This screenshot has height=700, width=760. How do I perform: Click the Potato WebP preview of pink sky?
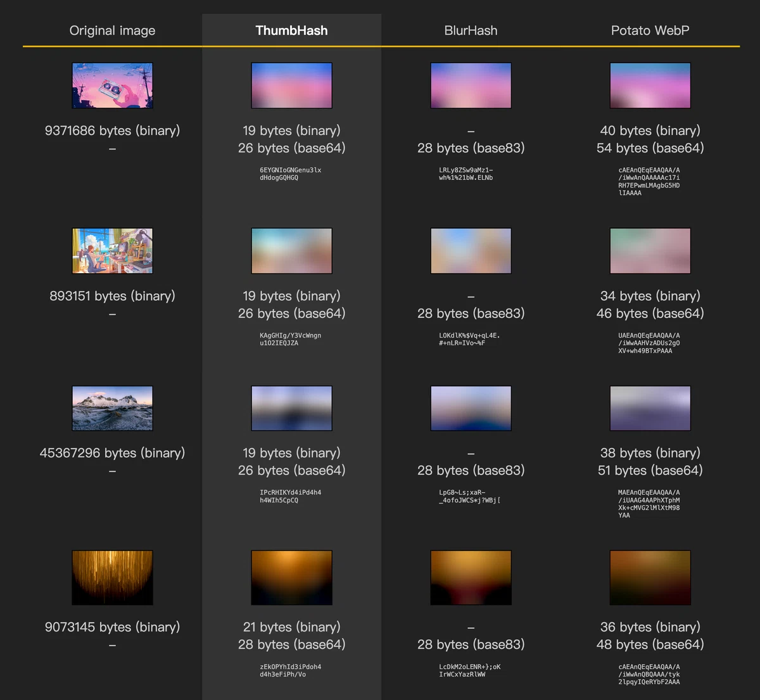click(x=650, y=86)
